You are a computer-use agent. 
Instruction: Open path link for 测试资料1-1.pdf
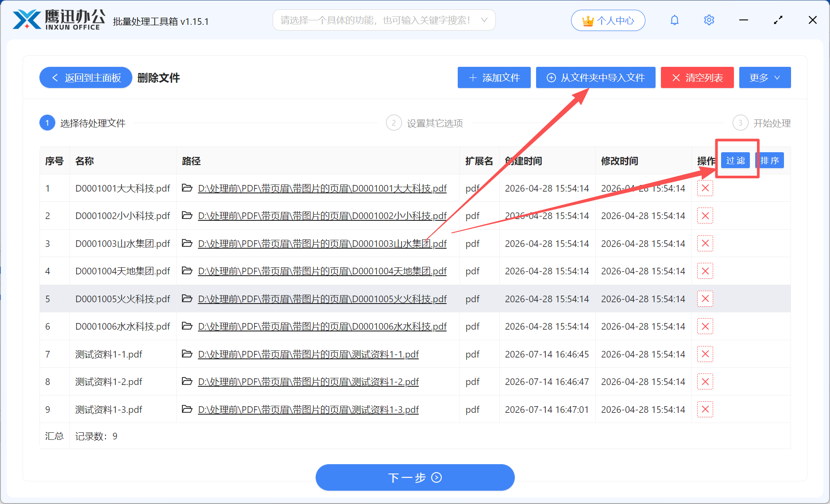[308, 354]
